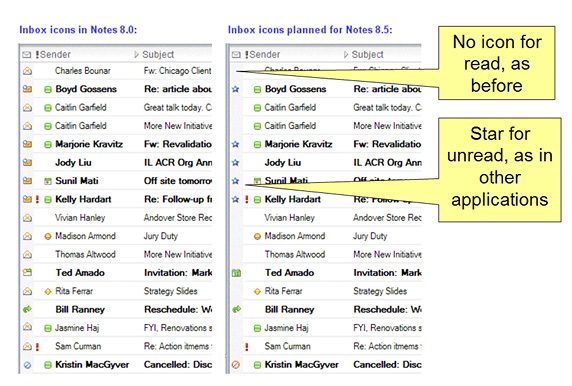The height and width of the screenshot is (386, 572).
Task: Click unread envelope icon for Boyd Gossens, Notes 8.0
Action: 27,89
